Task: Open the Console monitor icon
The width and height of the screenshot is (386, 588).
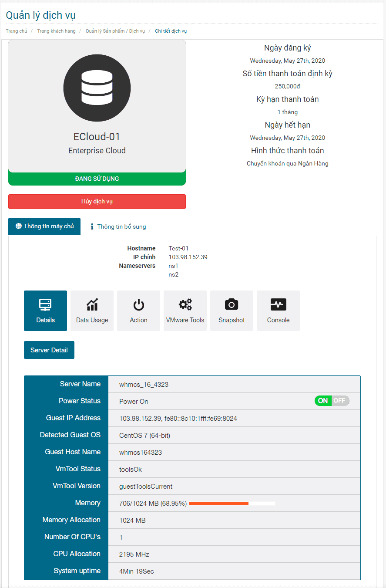Action: [x=278, y=311]
